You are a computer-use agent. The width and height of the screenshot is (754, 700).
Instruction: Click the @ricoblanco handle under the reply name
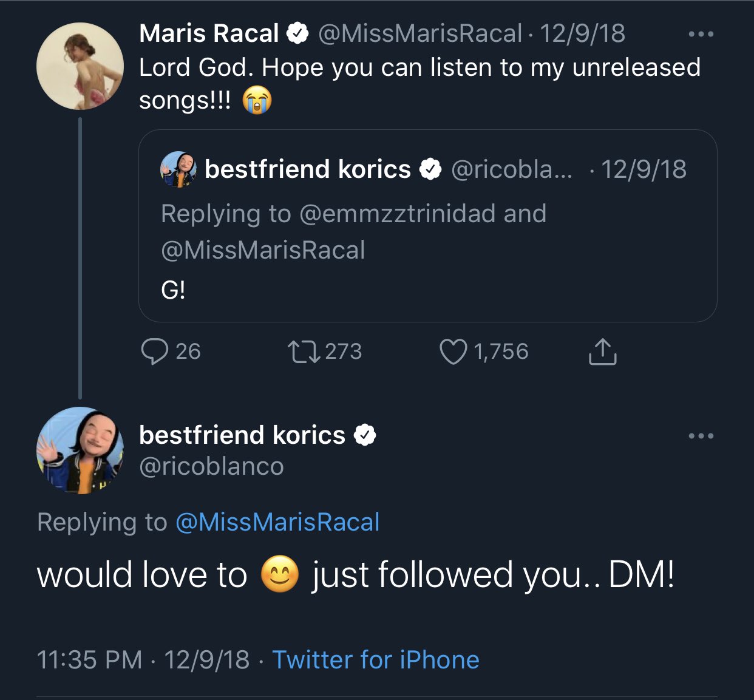pos(211,466)
